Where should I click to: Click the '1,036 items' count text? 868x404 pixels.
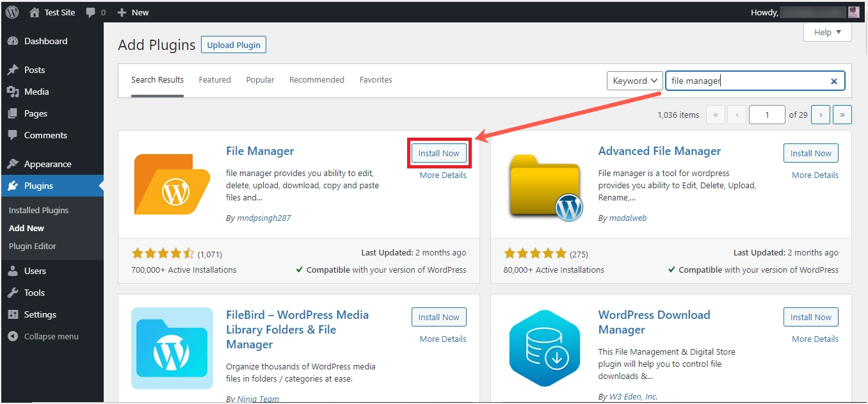[679, 115]
